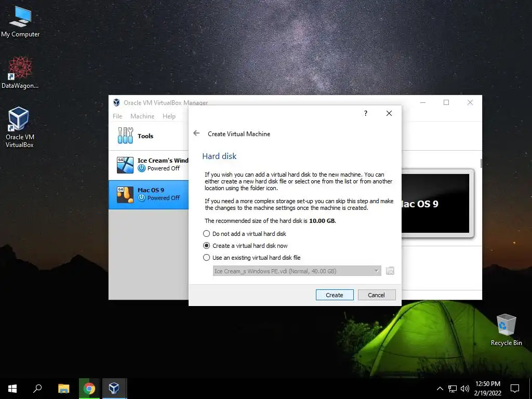Viewport: 532px width, 399px height.
Task: Open taskbar Search magnifier
Action: click(x=37, y=389)
